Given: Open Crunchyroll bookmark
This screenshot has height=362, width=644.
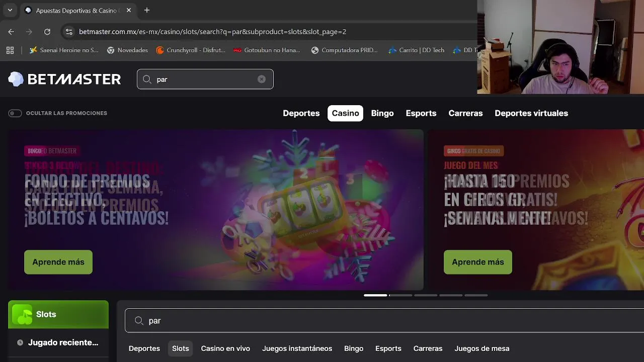Looking at the screenshot, I should [191, 50].
